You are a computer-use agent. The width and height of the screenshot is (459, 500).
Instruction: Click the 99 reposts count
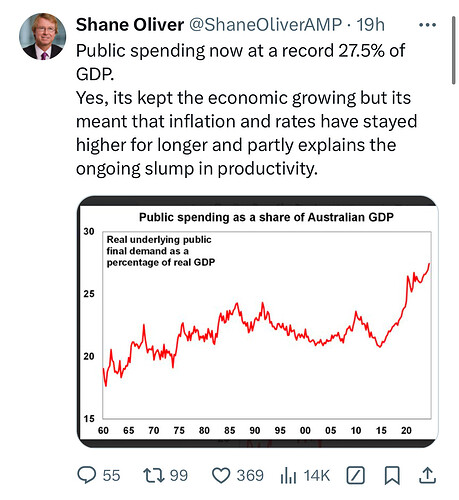pos(179,476)
